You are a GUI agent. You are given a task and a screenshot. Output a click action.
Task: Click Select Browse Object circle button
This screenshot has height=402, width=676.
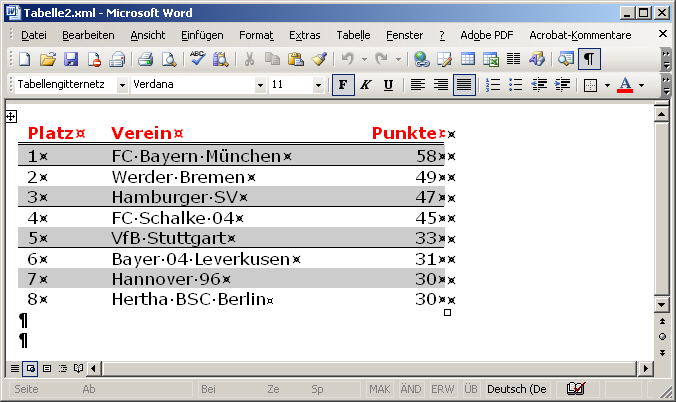pyautogui.click(x=662, y=336)
